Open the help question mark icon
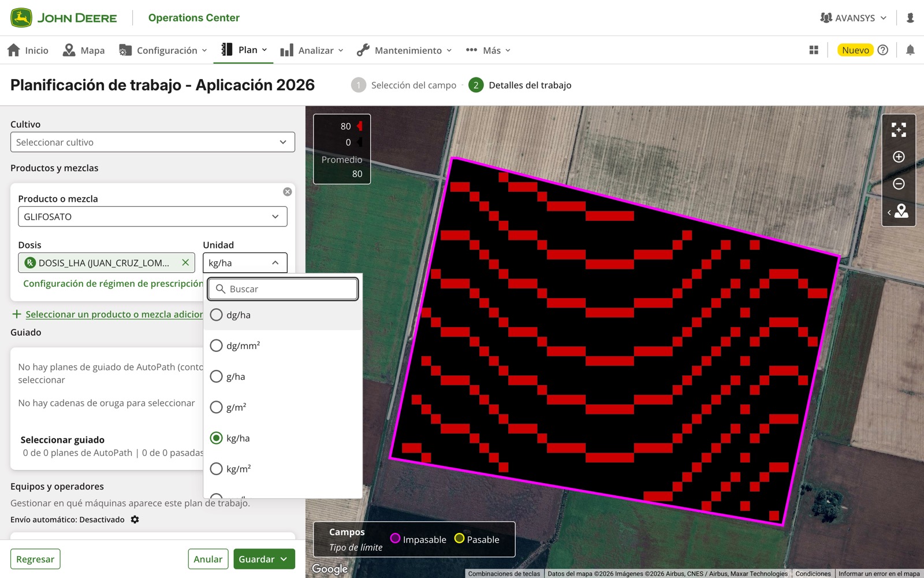The width and height of the screenshot is (924, 578). (882, 50)
